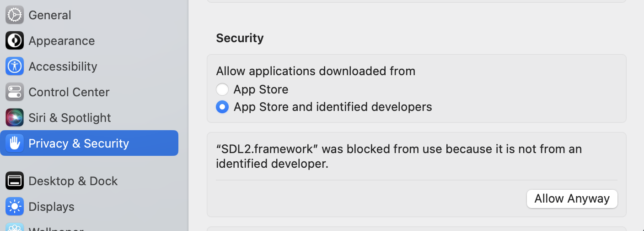This screenshot has width=644, height=231.
Task: Click the SDL2.framework blocked message text
Action: point(399,156)
